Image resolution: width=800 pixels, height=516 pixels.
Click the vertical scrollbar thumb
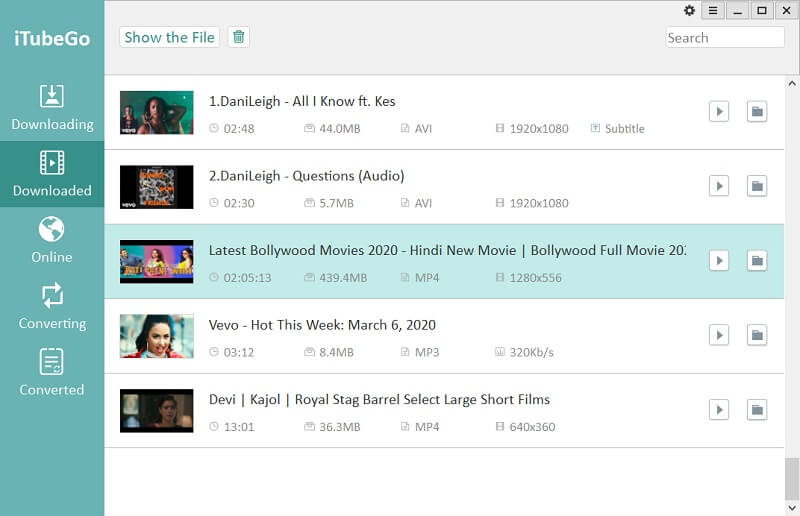click(792, 479)
